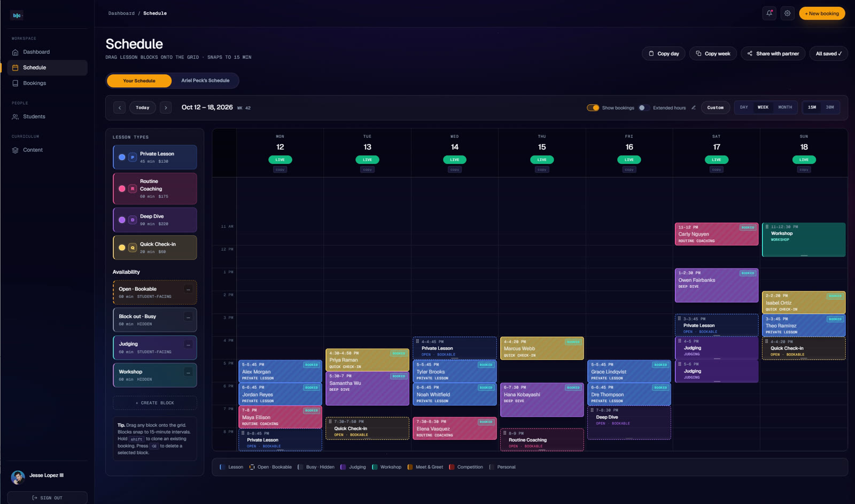Go to previous week arrow
Viewport: 855px width, 504px height.
point(120,108)
